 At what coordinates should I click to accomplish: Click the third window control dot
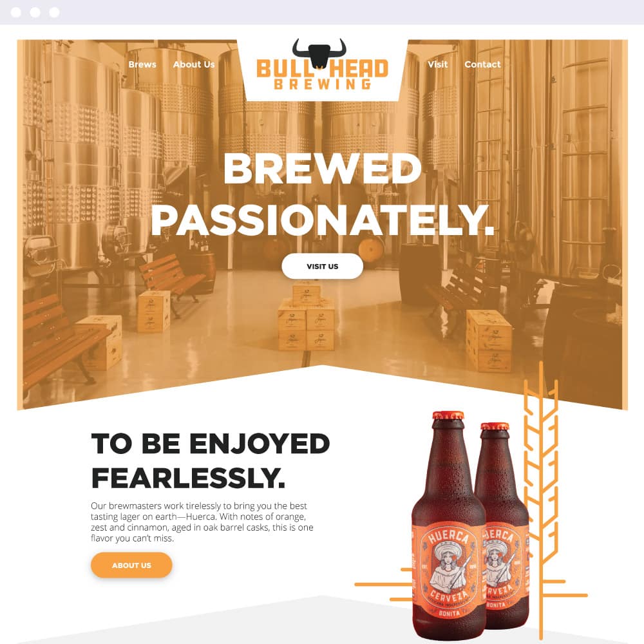pyautogui.click(x=54, y=12)
